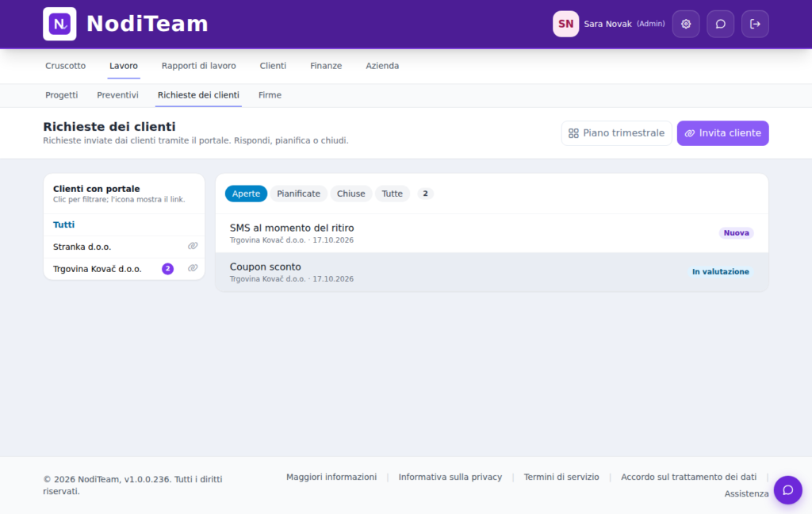Click the Sara Novak user name

(607, 24)
